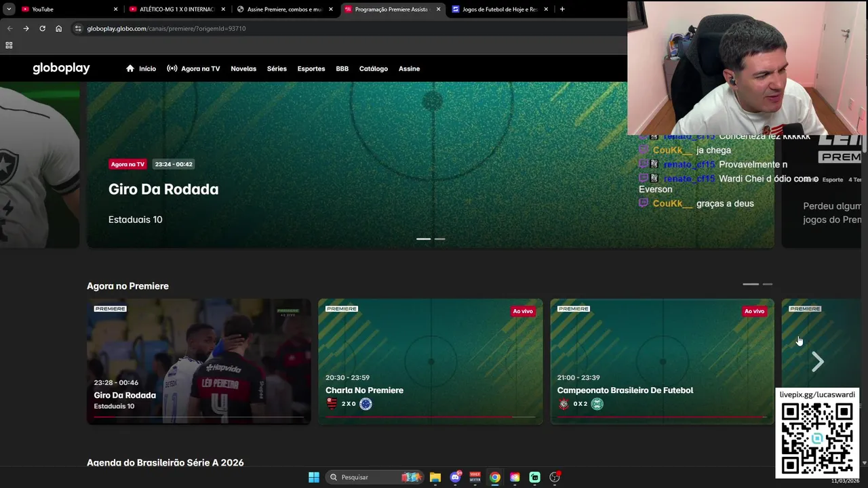Open OBS Studio from the taskbar
The height and width of the screenshot is (488, 868).
coord(555,477)
